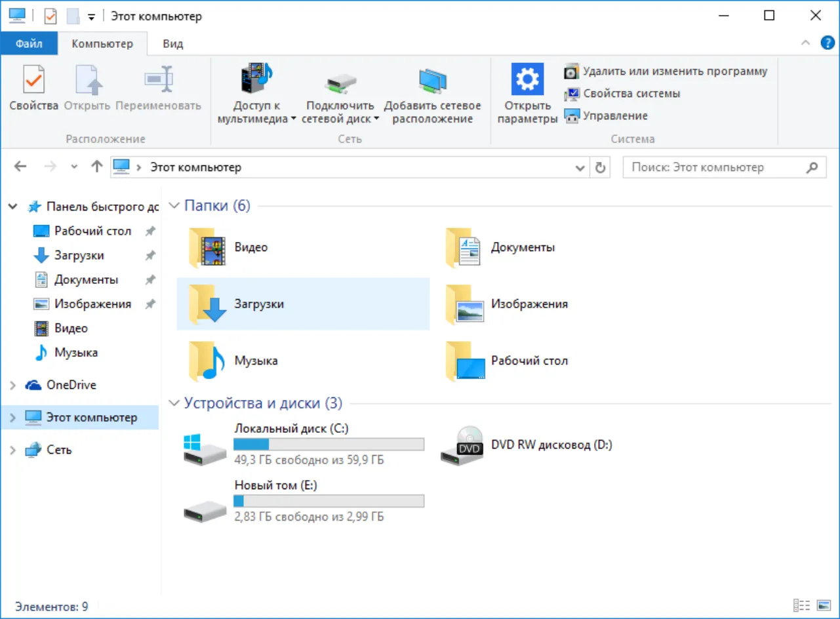
Task: Open the blue Help question mark
Action: pyautogui.click(x=828, y=43)
